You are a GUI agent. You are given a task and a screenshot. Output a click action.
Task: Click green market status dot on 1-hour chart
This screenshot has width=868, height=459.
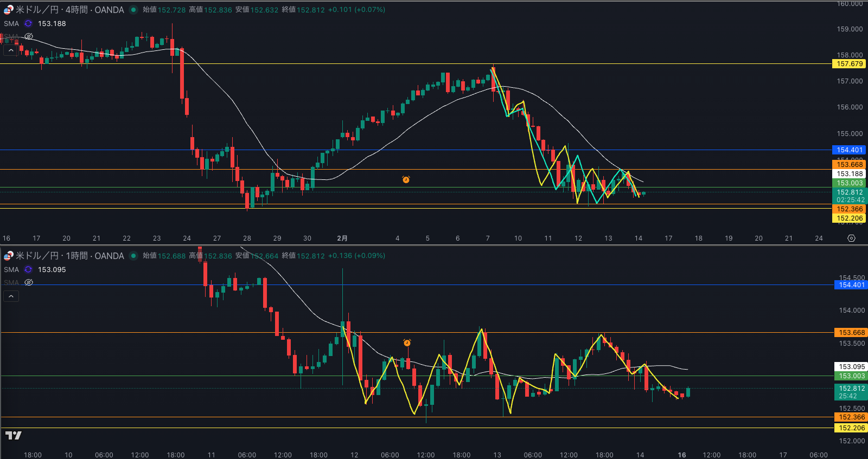click(133, 256)
